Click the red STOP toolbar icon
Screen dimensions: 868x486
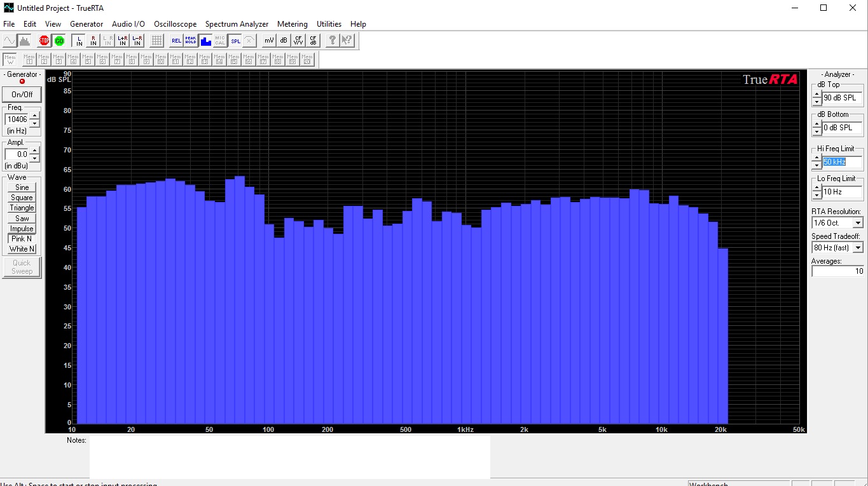click(x=44, y=41)
